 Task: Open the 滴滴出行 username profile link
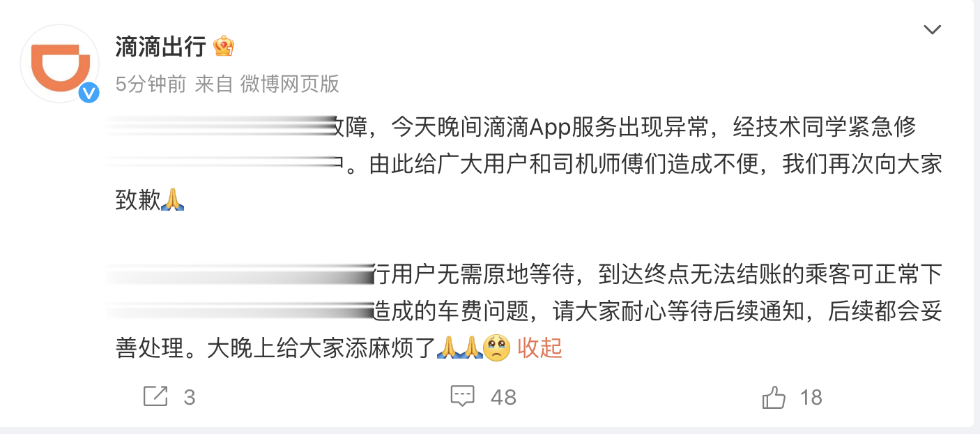pyautogui.click(x=160, y=47)
